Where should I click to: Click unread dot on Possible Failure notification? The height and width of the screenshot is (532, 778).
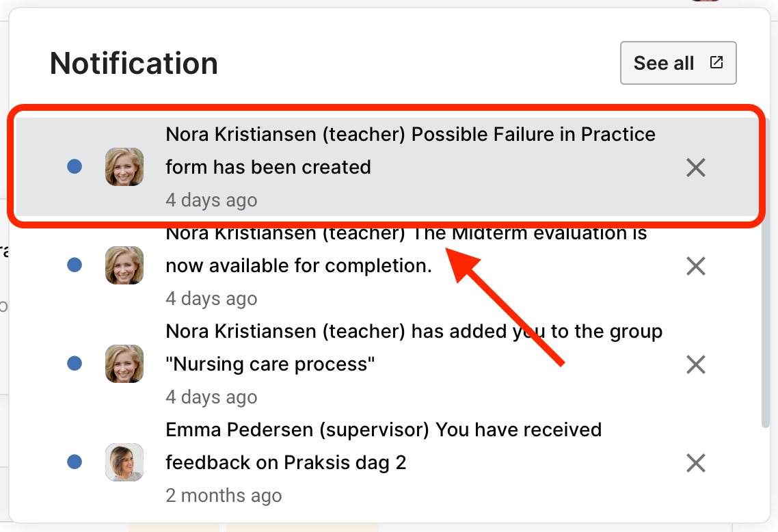click(x=75, y=167)
